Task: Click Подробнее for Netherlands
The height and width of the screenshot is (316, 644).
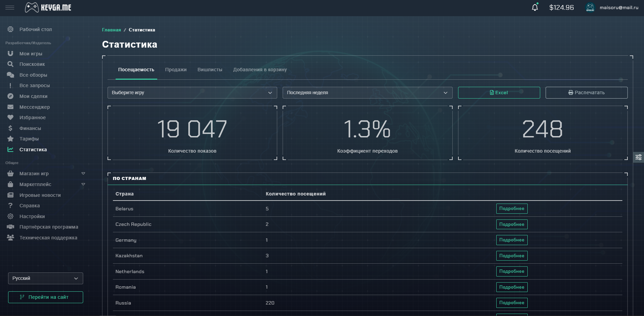Action: click(x=512, y=271)
